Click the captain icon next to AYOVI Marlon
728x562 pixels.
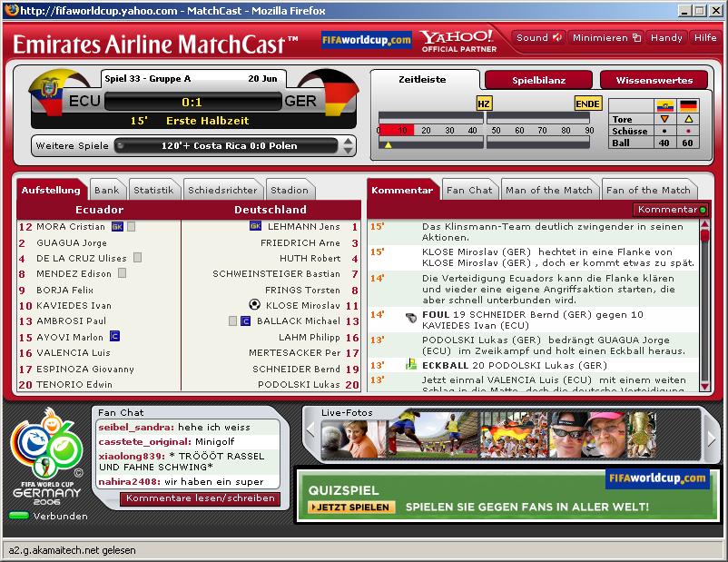(x=115, y=337)
